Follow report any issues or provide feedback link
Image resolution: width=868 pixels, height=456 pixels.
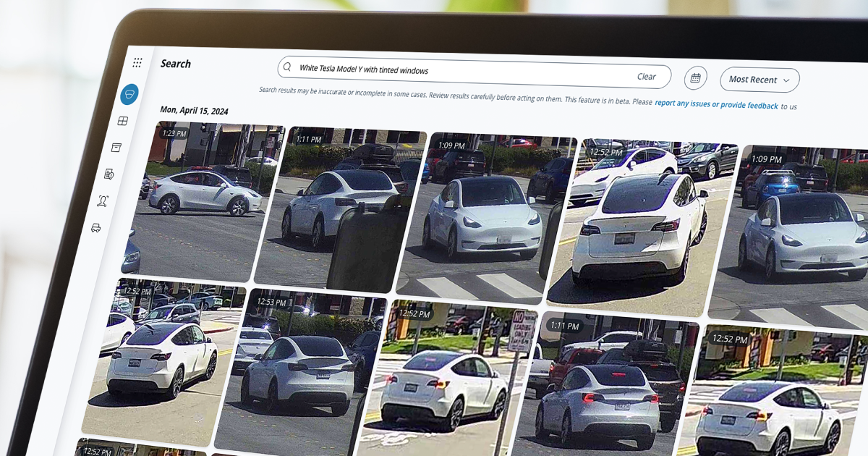click(715, 105)
